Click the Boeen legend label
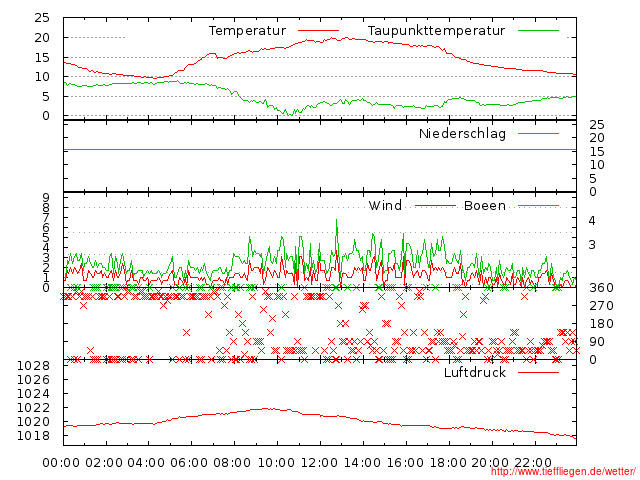The height and width of the screenshot is (480, 640). click(485, 206)
